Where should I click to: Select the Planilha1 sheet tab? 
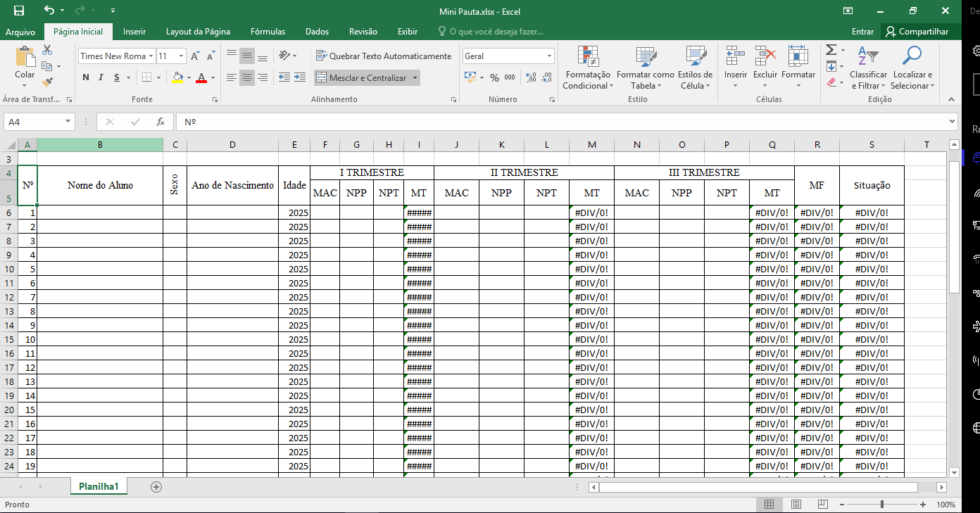click(x=99, y=486)
